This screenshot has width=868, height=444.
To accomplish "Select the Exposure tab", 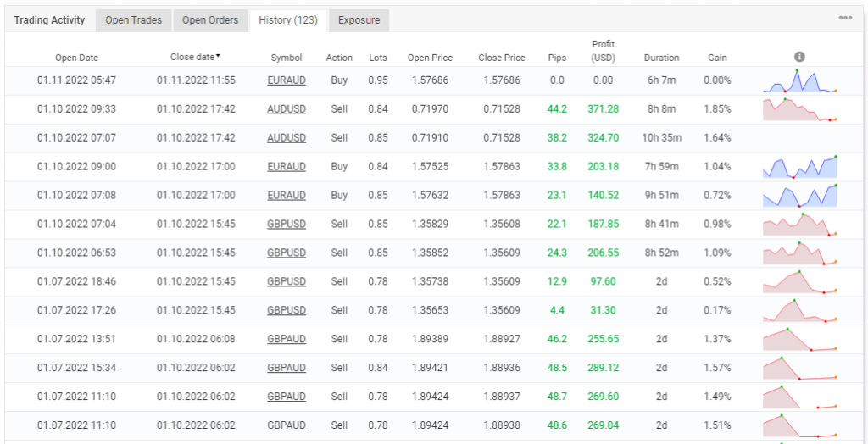I will coord(359,20).
